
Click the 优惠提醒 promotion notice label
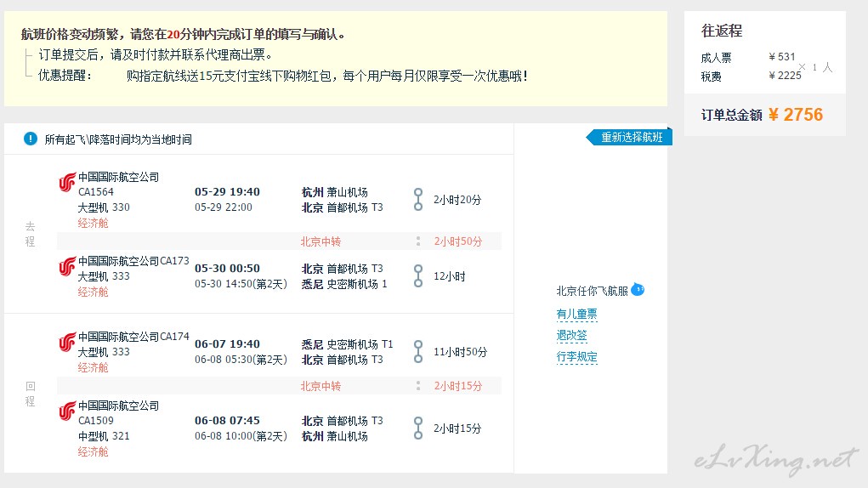pos(65,76)
